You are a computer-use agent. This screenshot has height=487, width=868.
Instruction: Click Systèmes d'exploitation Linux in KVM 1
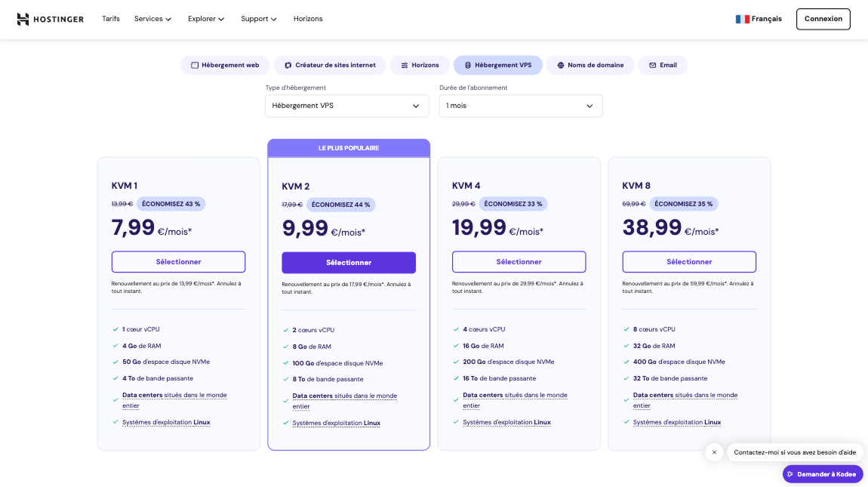click(166, 422)
